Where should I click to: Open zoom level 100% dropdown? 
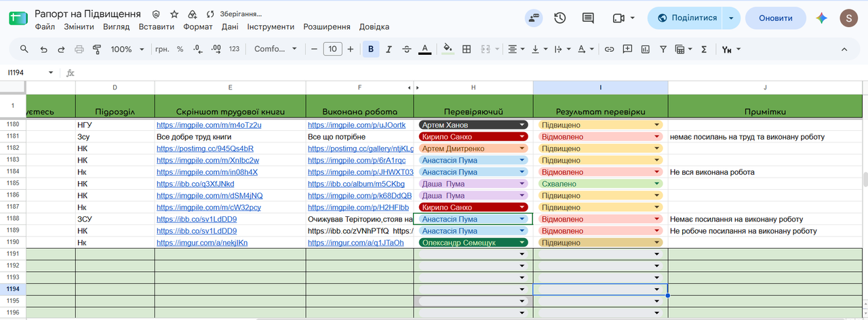127,49
